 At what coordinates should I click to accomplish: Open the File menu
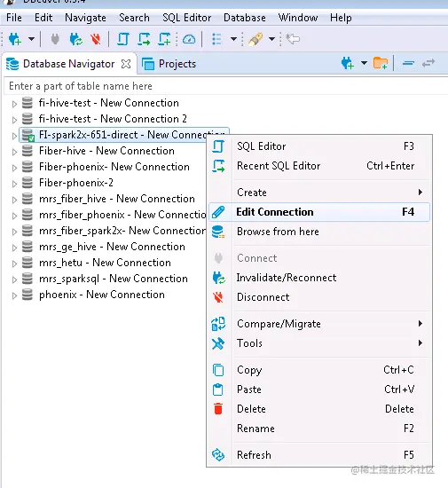click(x=14, y=18)
